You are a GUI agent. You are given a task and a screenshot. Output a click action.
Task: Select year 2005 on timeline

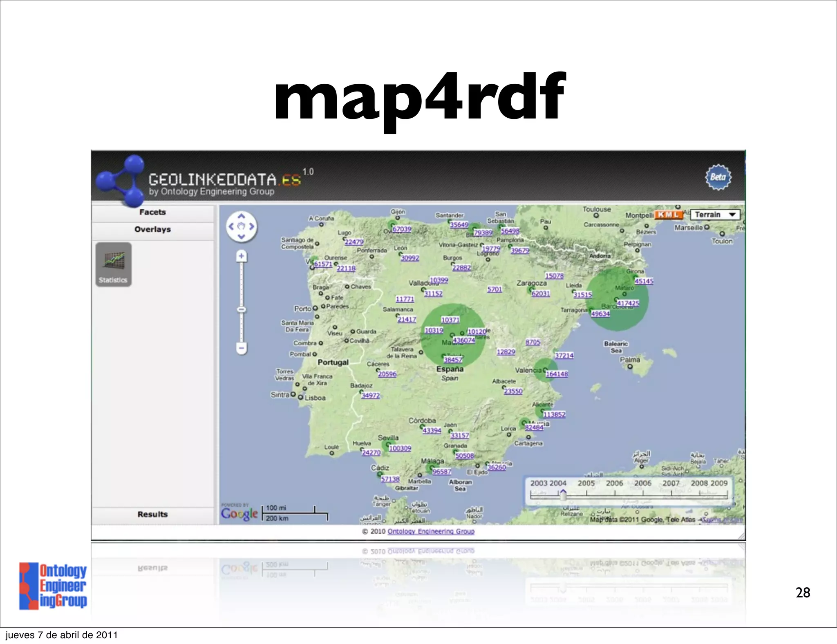tap(586, 483)
